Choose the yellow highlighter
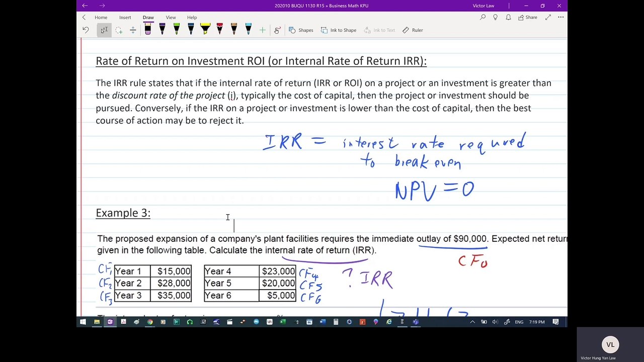Image resolution: width=644 pixels, height=362 pixels. coord(205,30)
